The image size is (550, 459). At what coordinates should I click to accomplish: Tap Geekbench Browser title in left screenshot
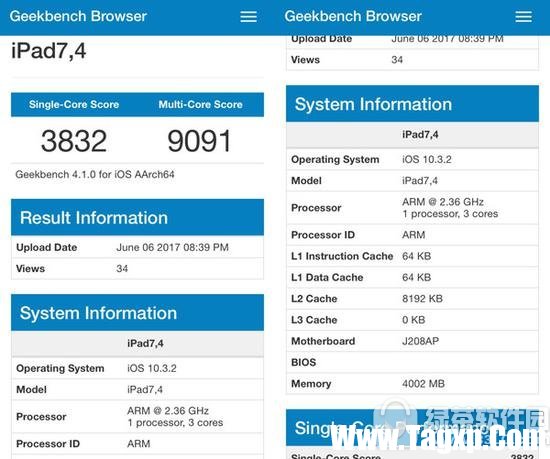click(78, 16)
